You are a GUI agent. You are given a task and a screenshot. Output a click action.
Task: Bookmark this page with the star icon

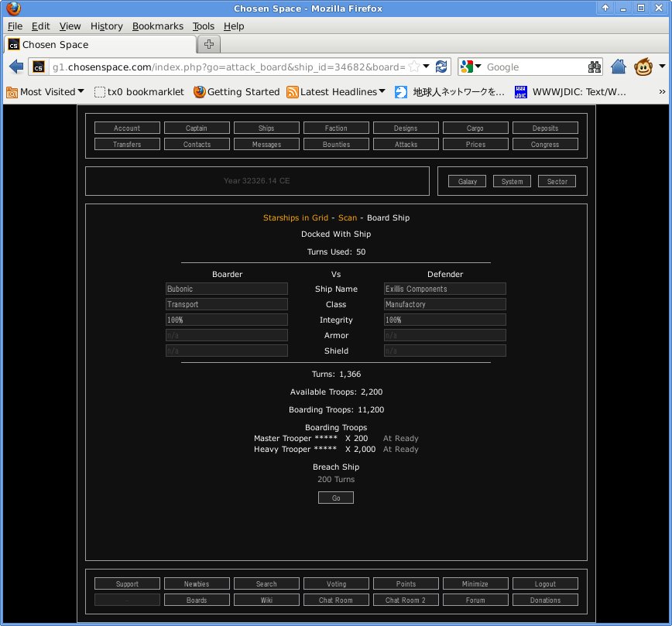pyautogui.click(x=414, y=67)
